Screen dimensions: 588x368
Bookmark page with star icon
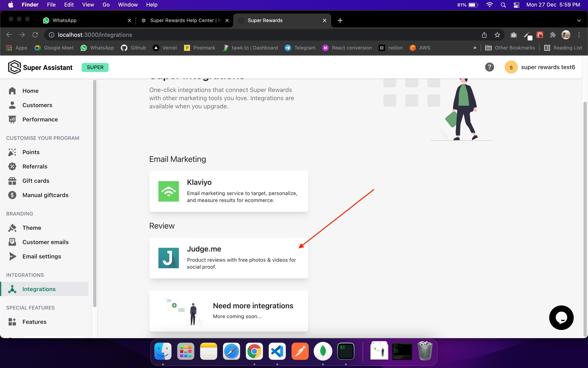click(x=497, y=35)
